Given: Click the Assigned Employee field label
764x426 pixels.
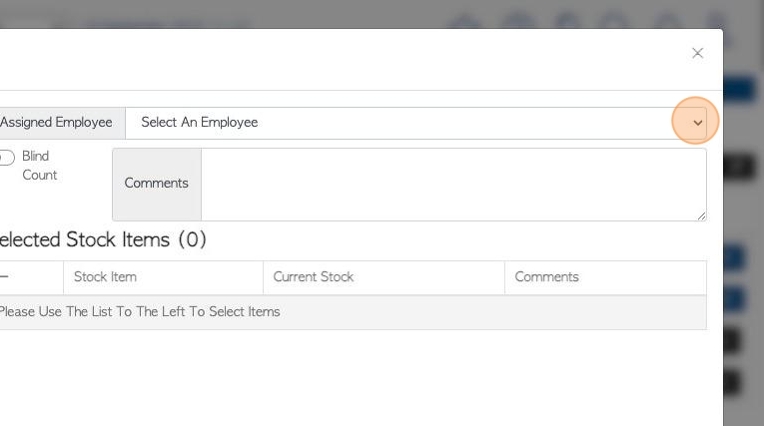Looking at the screenshot, I should tap(56, 123).
